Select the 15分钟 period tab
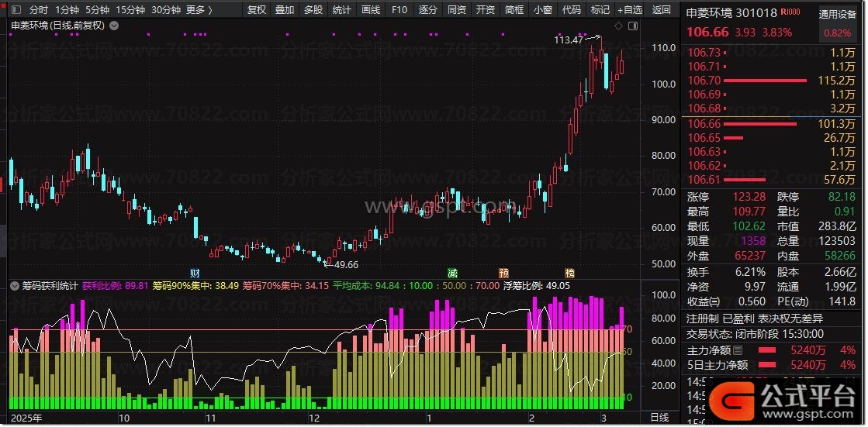The height and width of the screenshot is (427, 868). tap(130, 10)
